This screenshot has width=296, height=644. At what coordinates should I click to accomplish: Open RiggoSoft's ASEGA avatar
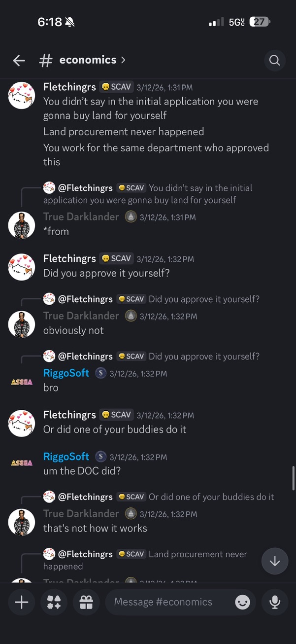[22, 382]
